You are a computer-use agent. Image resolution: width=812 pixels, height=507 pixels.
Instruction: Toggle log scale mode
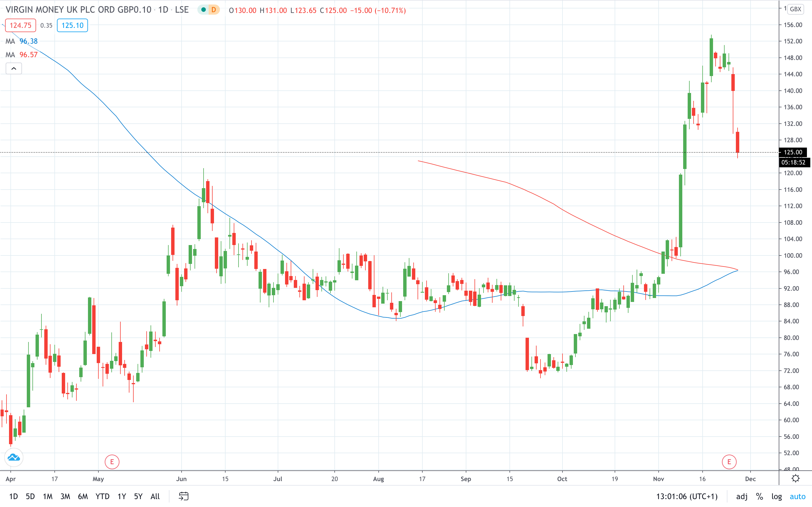[776, 497]
